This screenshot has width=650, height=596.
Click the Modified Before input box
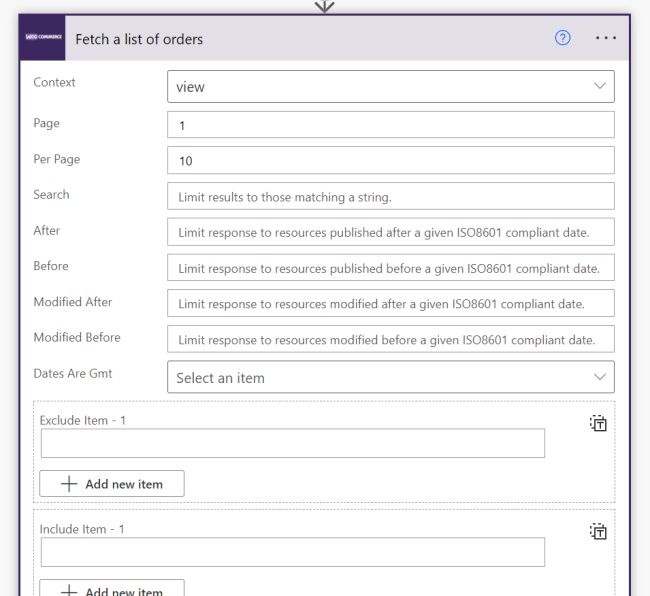point(390,340)
